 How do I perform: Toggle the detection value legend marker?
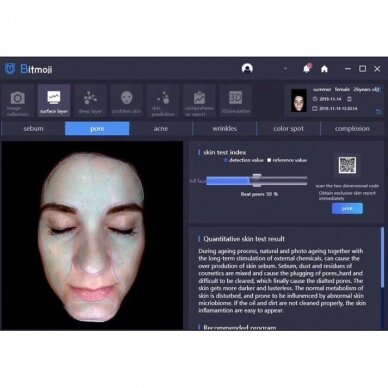pyautogui.click(x=226, y=160)
